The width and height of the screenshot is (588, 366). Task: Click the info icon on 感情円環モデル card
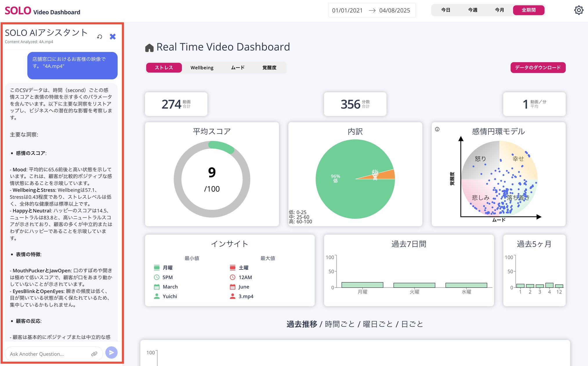pyautogui.click(x=437, y=129)
